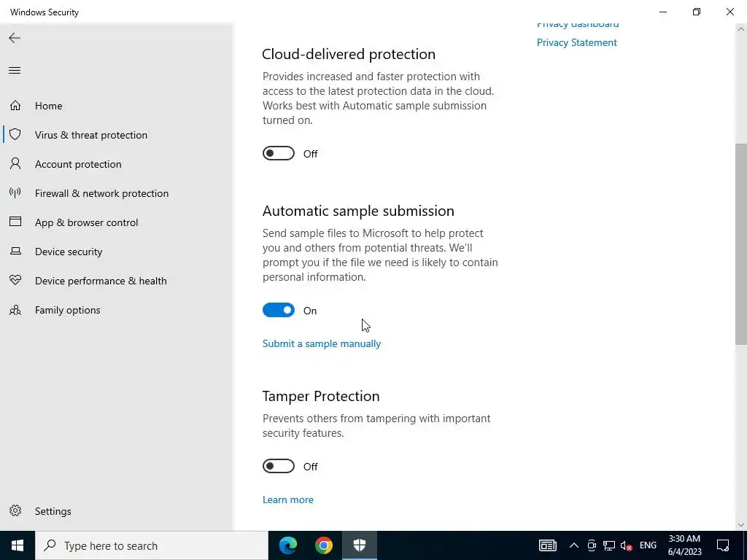
Task: Click the Settings gear icon
Action: (x=15, y=510)
